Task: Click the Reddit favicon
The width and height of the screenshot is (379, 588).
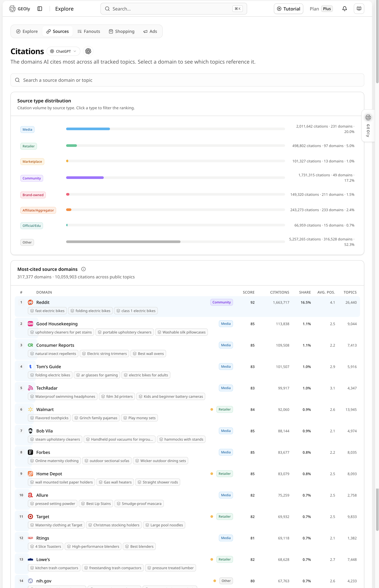Action: point(30,302)
